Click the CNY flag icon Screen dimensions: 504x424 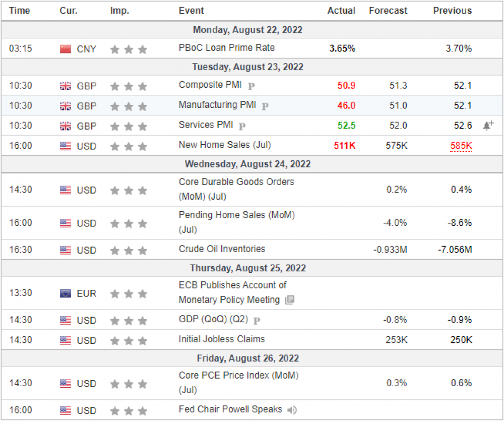[66, 49]
